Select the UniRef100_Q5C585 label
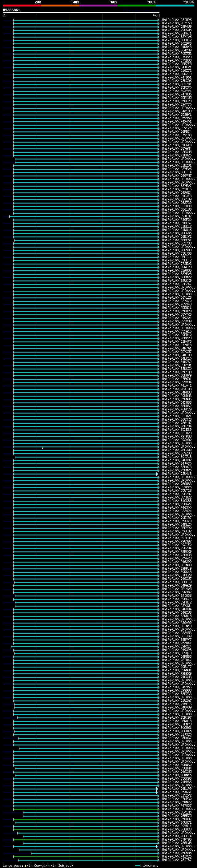This screenshot has width=197, height=868. [177, 853]
